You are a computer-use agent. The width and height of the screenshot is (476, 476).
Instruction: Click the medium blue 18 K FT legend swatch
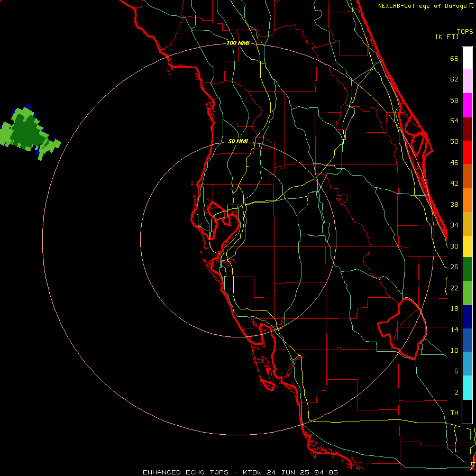(467, 340)
